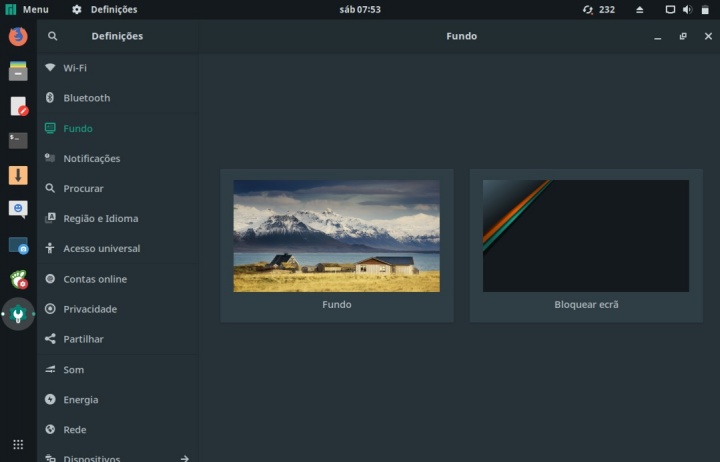Select Partilhar in the sidebar
This screenshot has width=720, height=462.
pos(83,339)
